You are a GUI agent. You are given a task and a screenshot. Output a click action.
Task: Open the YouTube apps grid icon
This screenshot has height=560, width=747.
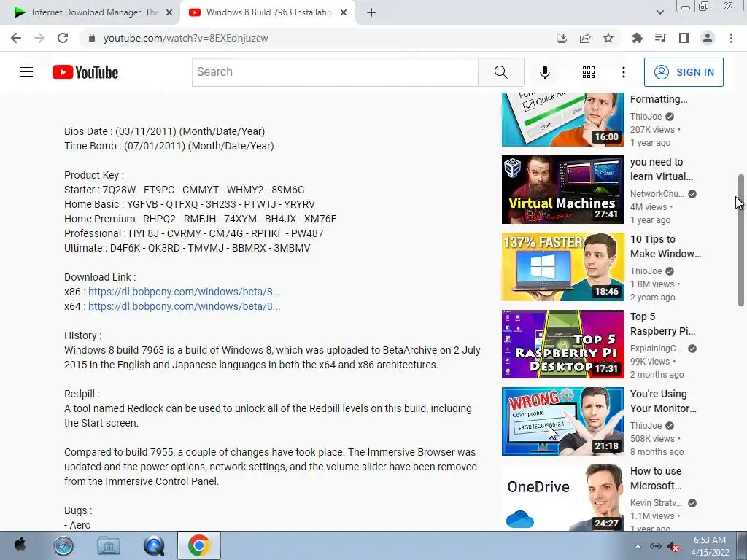tap(589, 72)
